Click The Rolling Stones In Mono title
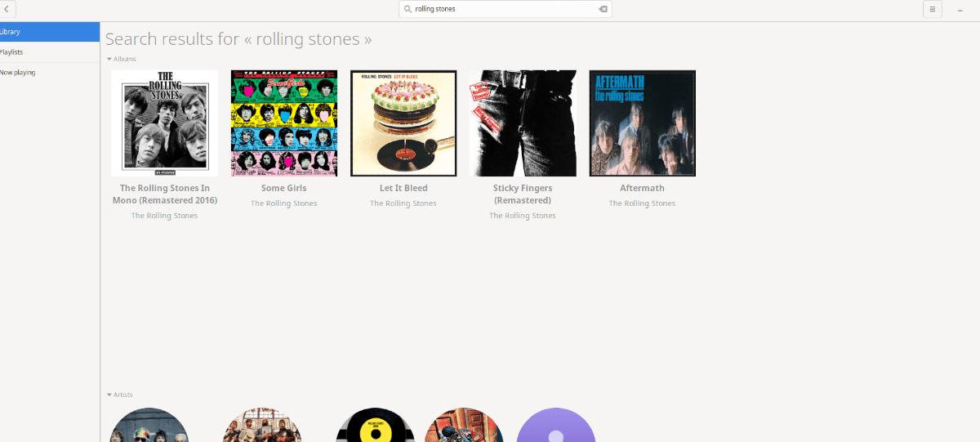This screenshot has height=442, width=980. pos(165,194)
